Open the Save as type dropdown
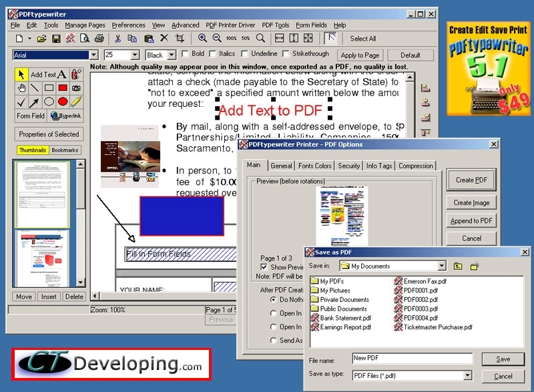This screenshot has width=534, height=392. point(468,375)
